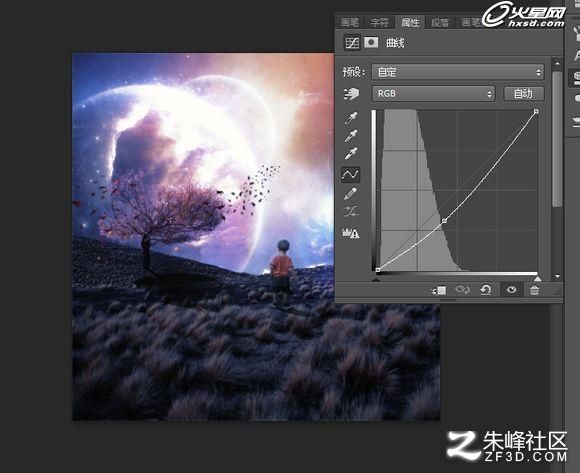Switch to the 段落 tab

click(x=440, y=23)
